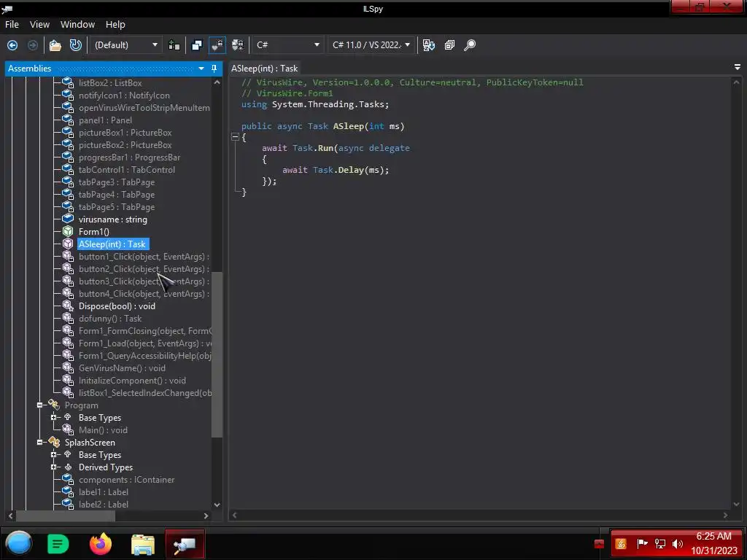Click tabPage3 field icon

pos(68,182)
